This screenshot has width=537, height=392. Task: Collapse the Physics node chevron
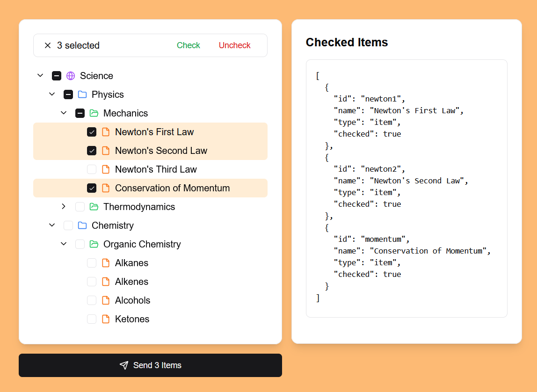point(52,94)
